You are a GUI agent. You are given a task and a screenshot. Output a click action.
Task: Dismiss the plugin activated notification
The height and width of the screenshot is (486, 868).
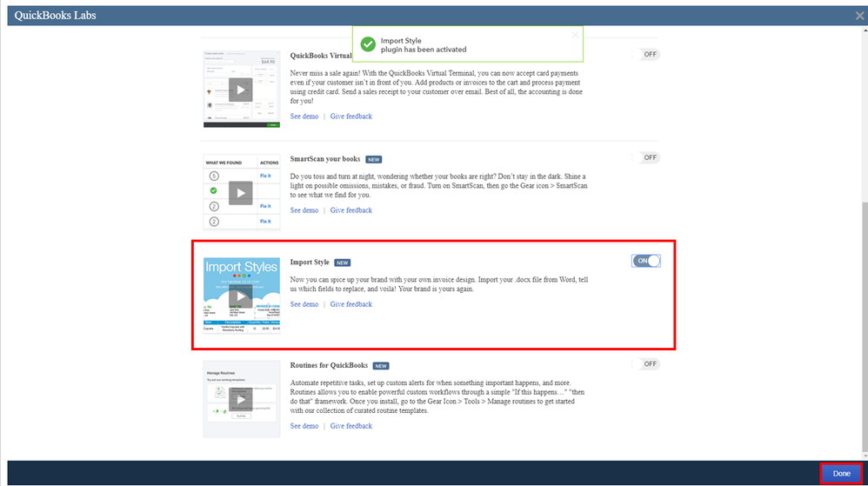pyautogui.click(x=575, y=35)
